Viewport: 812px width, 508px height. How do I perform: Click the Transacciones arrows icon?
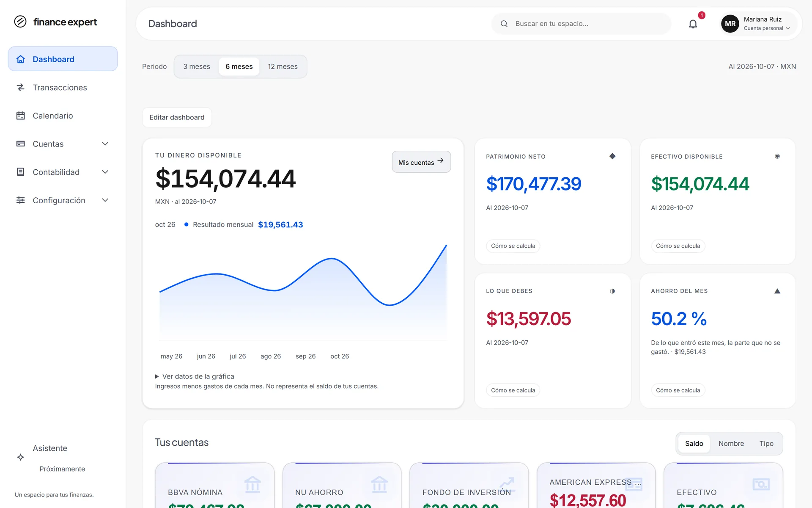pos(21,87)
